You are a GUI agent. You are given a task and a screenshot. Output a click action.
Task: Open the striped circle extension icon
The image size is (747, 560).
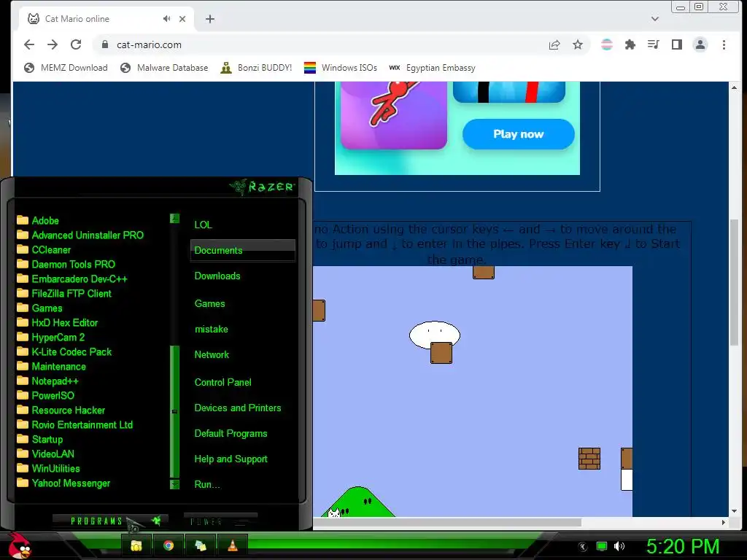(607, 44)
